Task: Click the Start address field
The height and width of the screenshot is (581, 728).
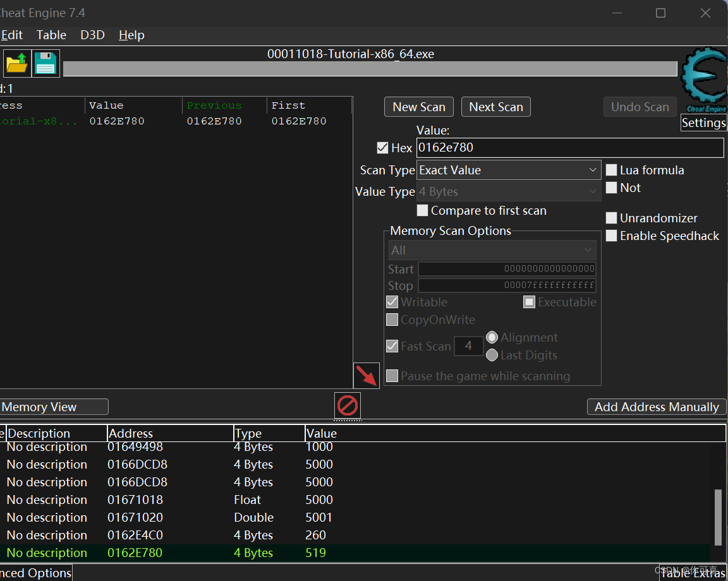Action: (x=507, y=268)
